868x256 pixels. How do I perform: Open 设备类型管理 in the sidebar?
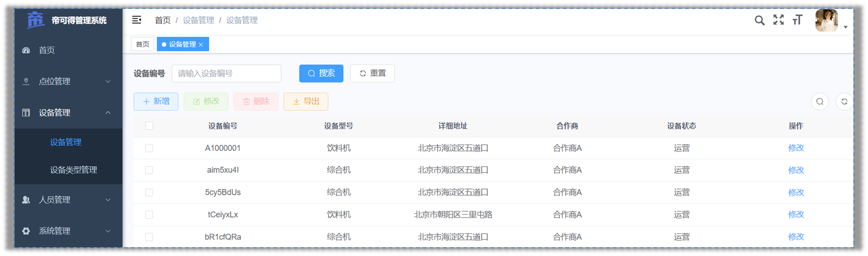pyautogui.click(x=74, y=170)
